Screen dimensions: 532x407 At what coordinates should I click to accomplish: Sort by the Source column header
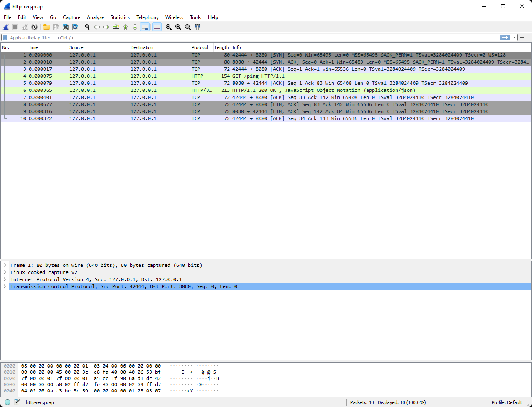[x=99, y=47]
